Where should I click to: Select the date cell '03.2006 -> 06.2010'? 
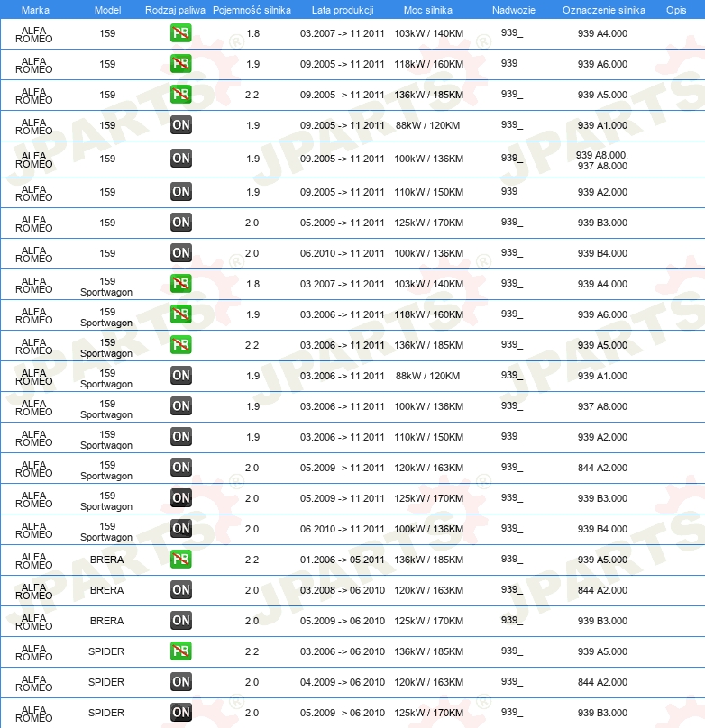pos(343,651)
